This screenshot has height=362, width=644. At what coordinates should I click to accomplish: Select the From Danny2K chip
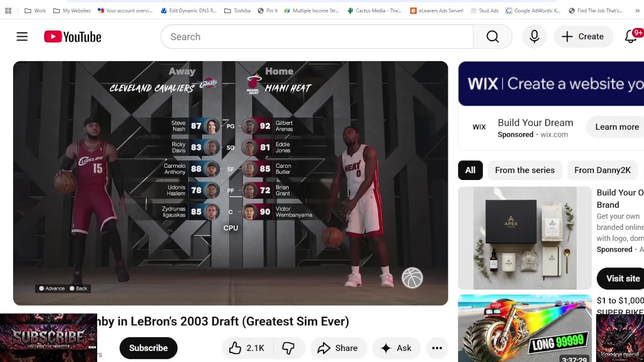click(x=602, y=170)
